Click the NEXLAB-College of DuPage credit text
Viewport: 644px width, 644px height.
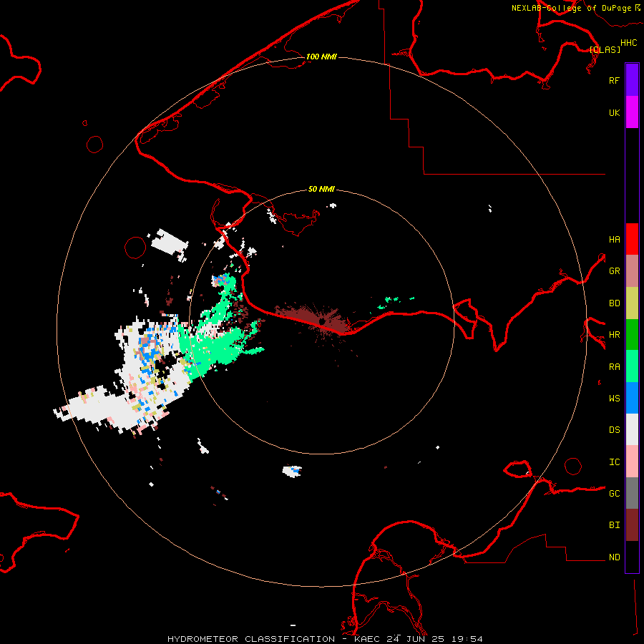click(x=571, y=8)
